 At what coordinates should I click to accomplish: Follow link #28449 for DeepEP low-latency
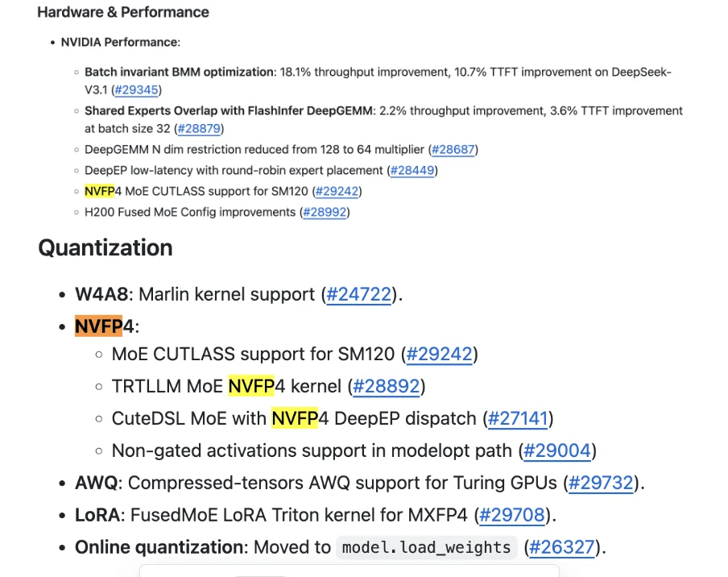click(x=412, y=170)
